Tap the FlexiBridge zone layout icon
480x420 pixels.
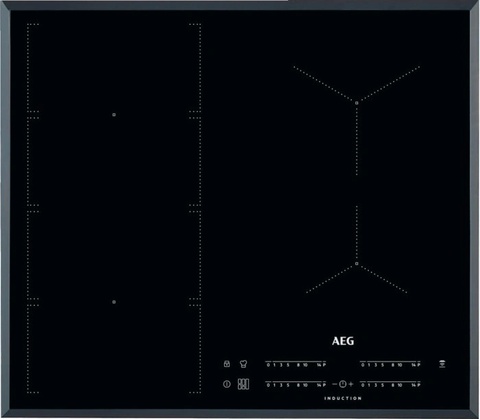coord(243,384)
